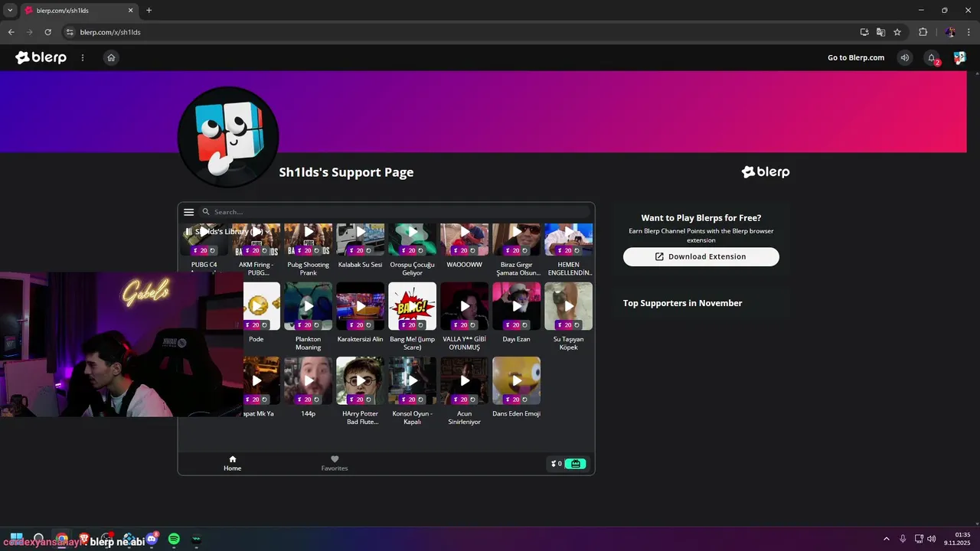Show hidden system tray icons
This screenshot has width=980, height=551.
tap(887, 539)
